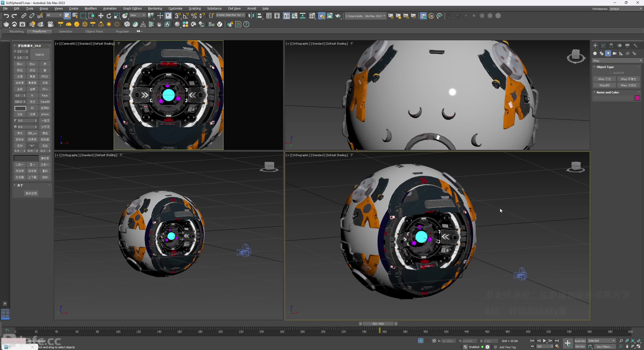Click the magenta object color swatch
Viewport: 644px width, 350px height.
(637, 98)
